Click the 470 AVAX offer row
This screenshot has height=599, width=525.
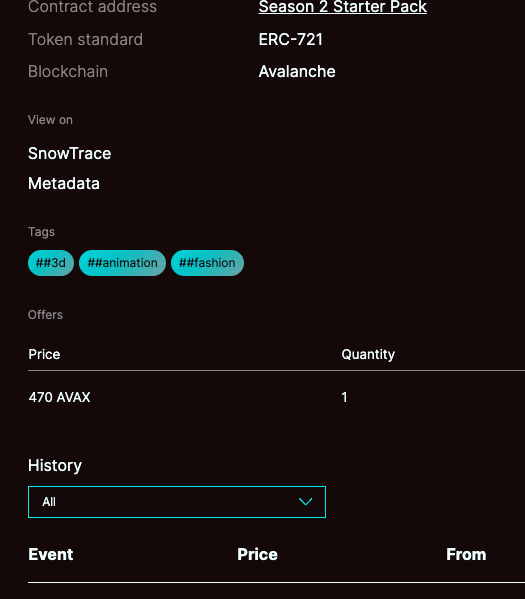point(276,397)
